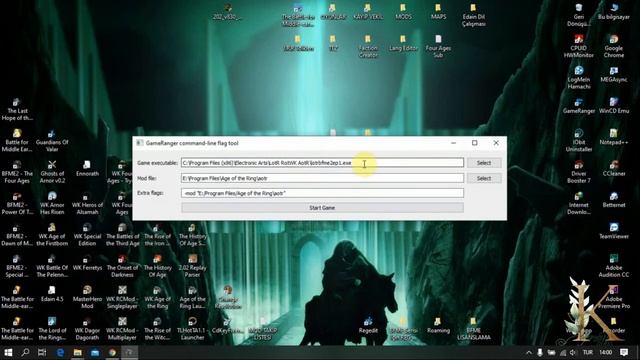Select the WK Dagor Dagorath shortcut
This screenshot has width=640, height=360.
point(87,329)
